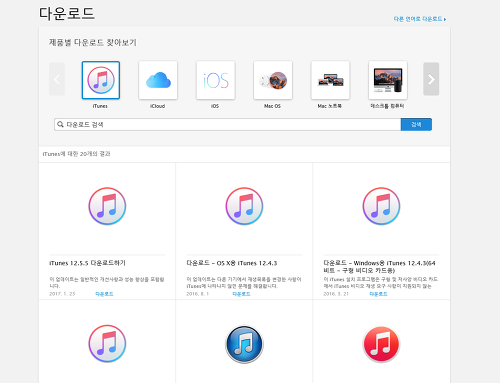Image resolution: width=500 pixels, height=383 pixels.
Task: Open the Mac notebooks product tile
Action: (x=330, y=80)
